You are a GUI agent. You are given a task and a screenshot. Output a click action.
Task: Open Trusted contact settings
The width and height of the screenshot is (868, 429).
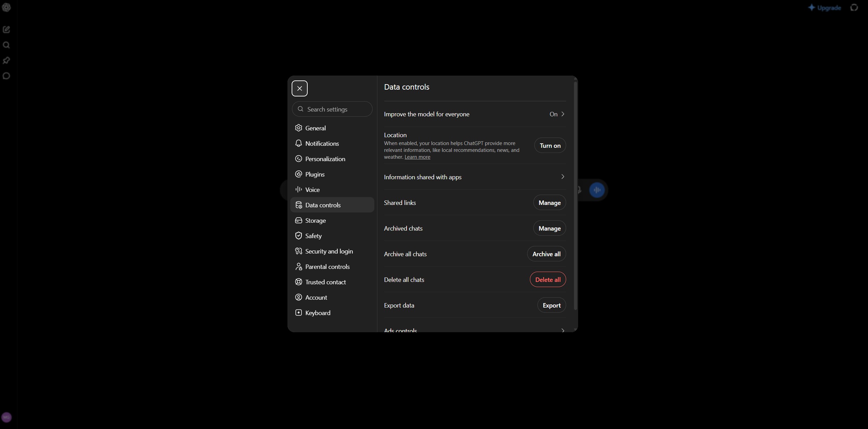coord(332,282)
